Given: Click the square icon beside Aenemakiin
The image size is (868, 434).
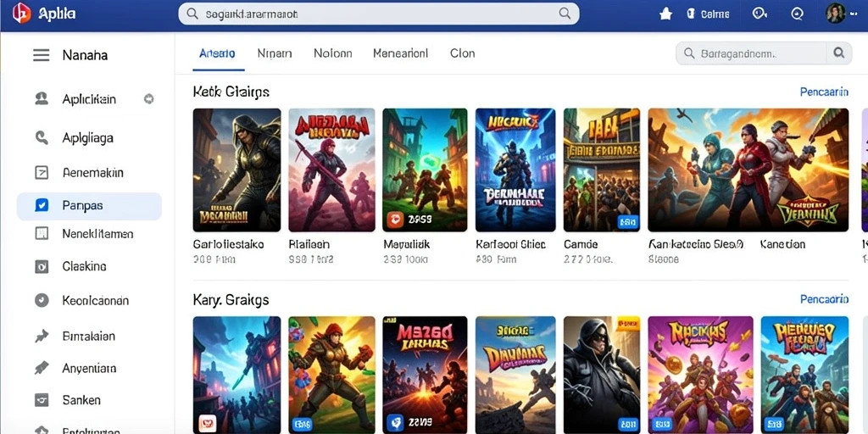Looking at the screenshot, I should point(42,172).
